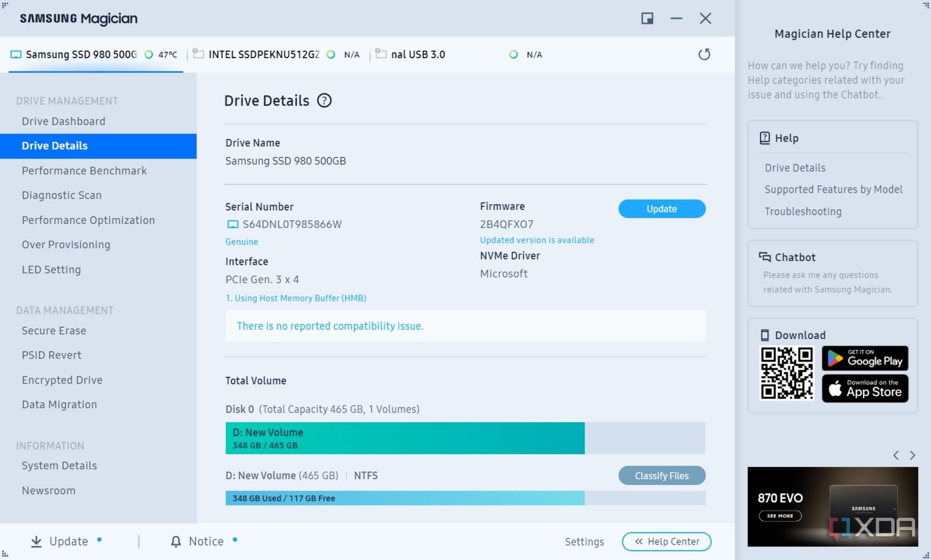This screenshot has height=560, width=931.
Task: Click the download arrow icon beside Update
Action: coord(36,541)
